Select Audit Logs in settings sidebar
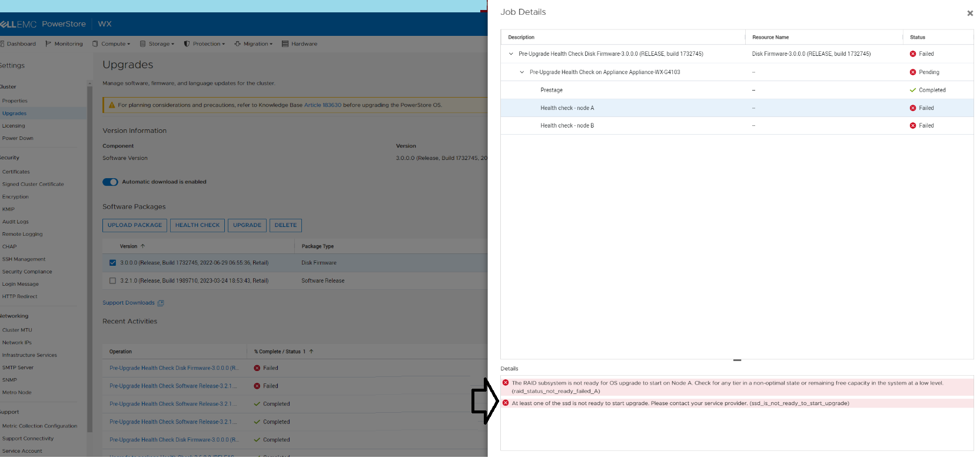Viewport: 980px width, 461px height. (x=15, y=222)
